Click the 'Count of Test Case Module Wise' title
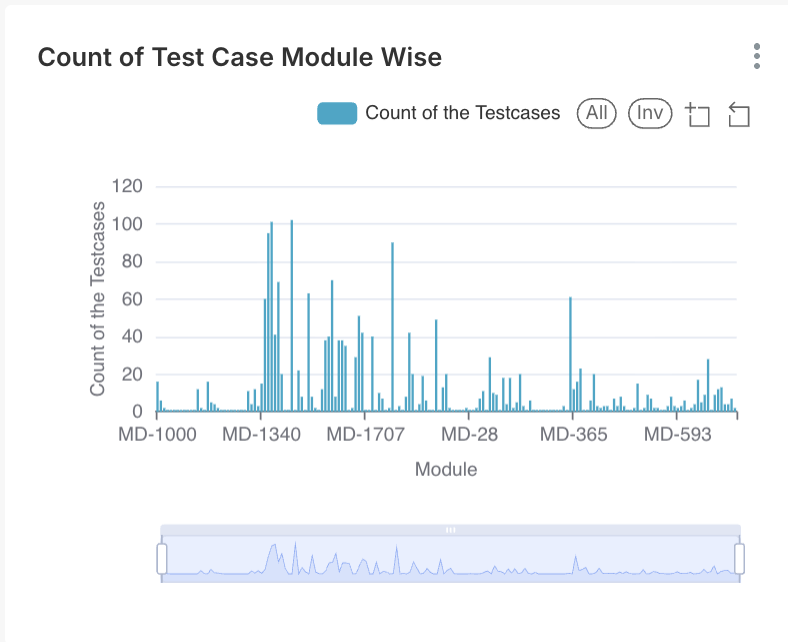The width and height of the screenshot is (788, 642). 240,57
